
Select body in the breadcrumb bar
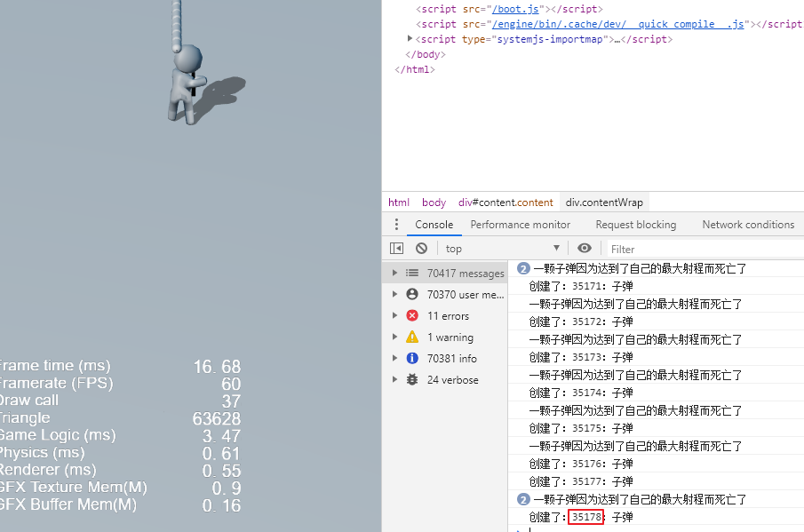(434, 202)
